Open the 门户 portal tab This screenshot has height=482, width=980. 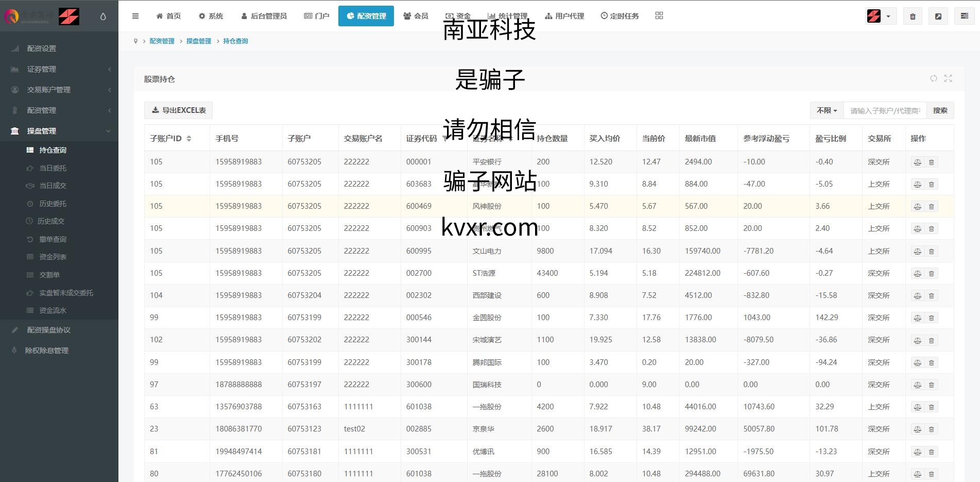tap(317, 16)
